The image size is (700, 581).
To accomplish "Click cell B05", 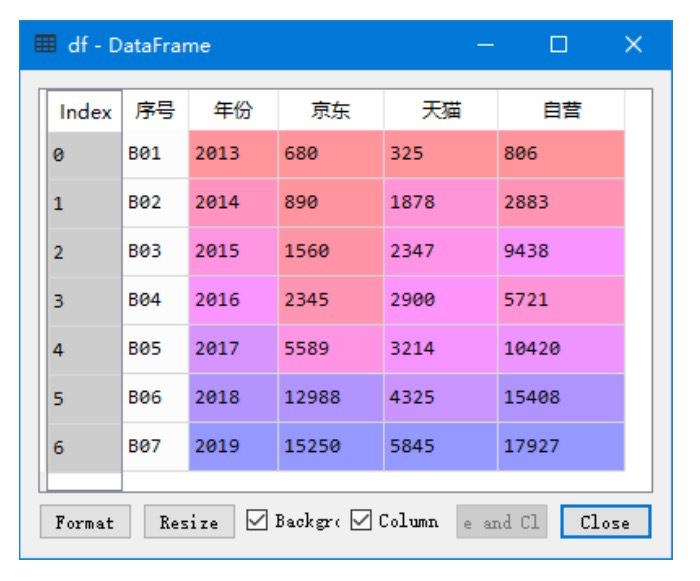I will (x=155, y=348).
